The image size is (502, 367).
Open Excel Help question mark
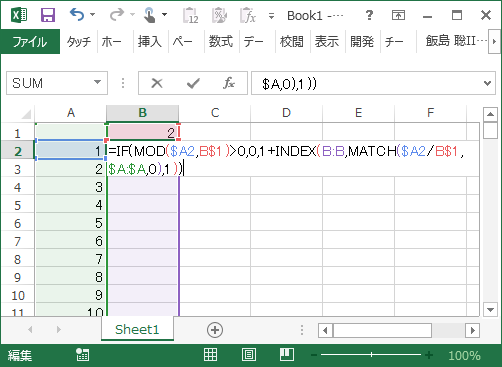(x=369, y=15)
